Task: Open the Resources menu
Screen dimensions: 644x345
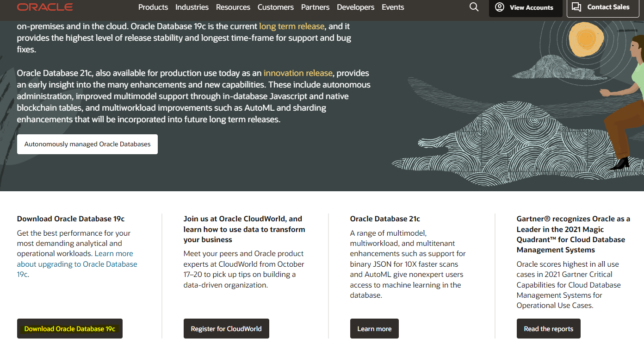Action: click(233, 7)
